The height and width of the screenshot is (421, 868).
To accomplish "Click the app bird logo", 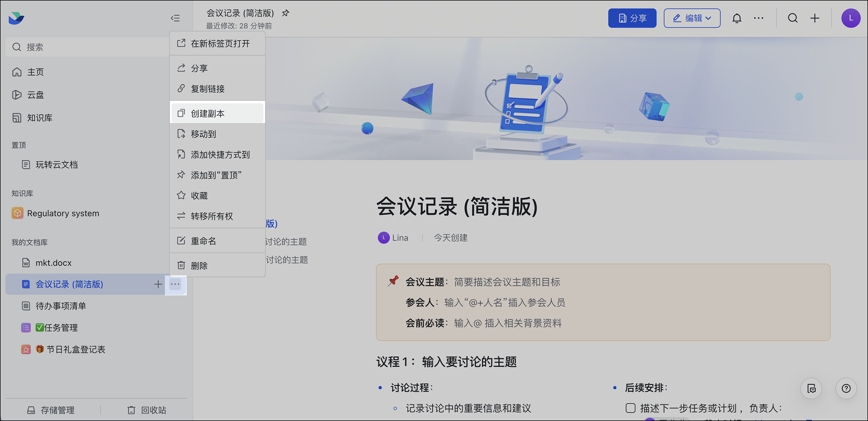I will coord(17,18).
